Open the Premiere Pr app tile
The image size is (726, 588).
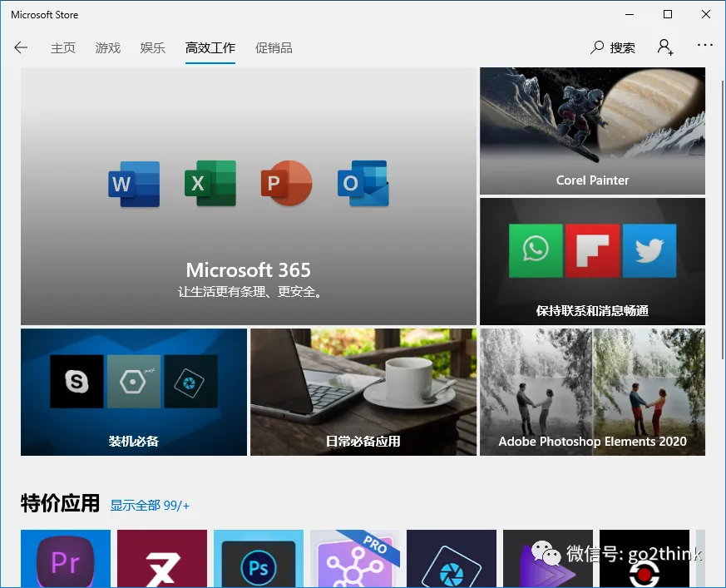[x=66, y=559]
